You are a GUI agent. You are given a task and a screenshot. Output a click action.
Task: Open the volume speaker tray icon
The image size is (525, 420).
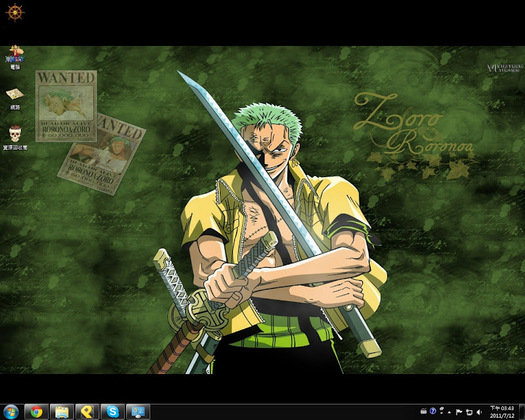coord(479,412)
